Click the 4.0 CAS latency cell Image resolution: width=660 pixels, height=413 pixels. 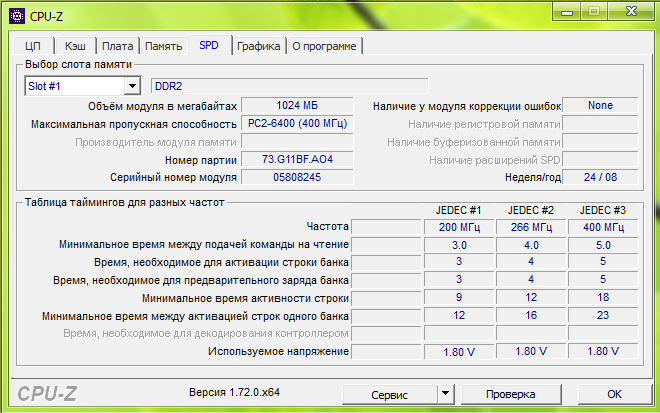pos(531,245)
